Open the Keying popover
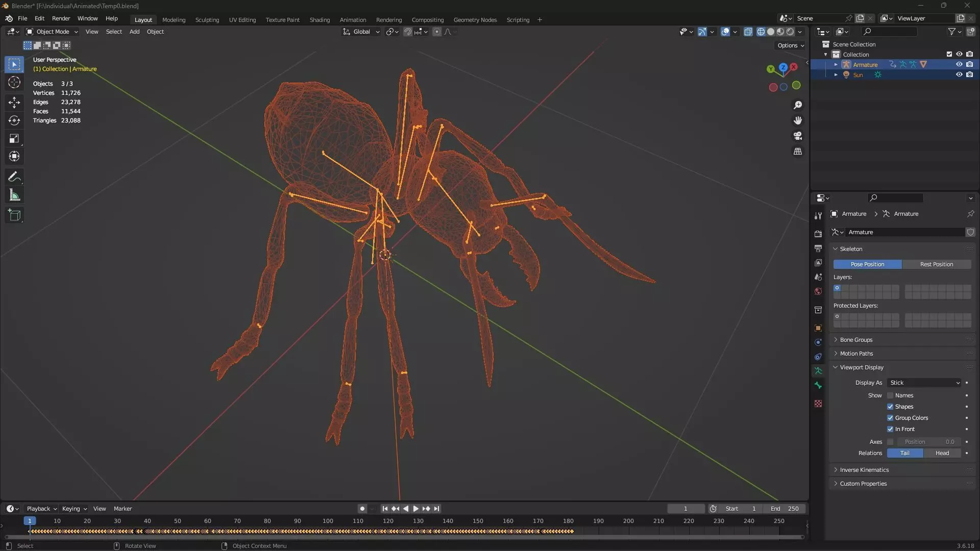Viewport: 980px width, 551px height. coord(74,509)
